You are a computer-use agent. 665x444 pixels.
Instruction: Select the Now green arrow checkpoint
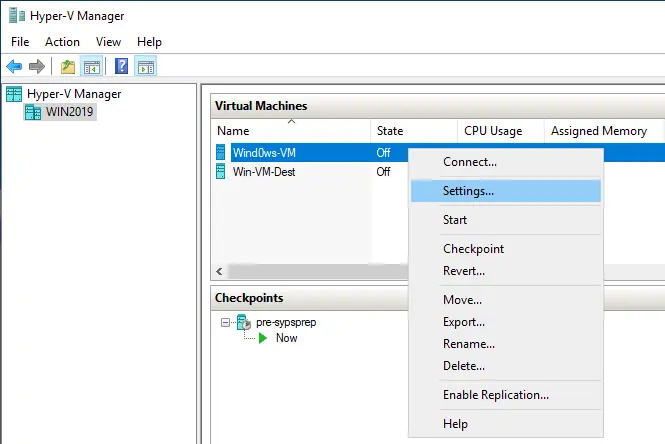263,338
